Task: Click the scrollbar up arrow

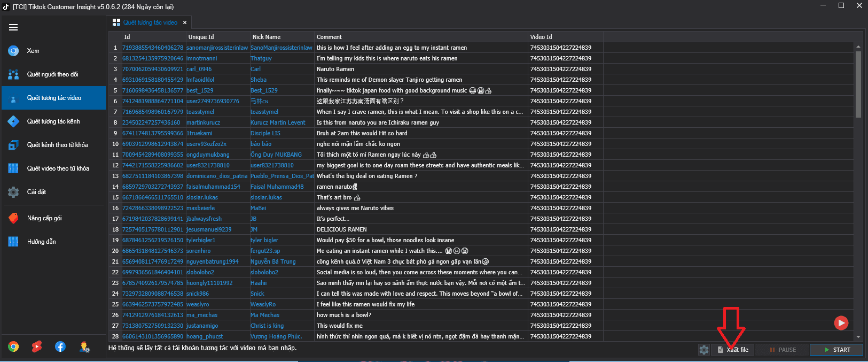Action: [858, 47]
